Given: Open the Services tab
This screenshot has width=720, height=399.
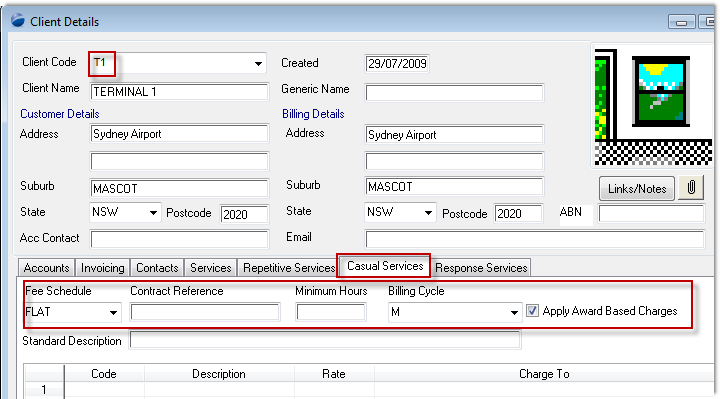Looking at the screenshot, I should (x=211, y=268).
